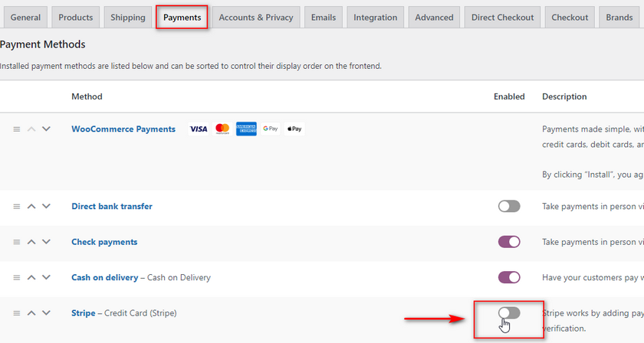
Task: Enable the Stripe payment toggle
Action: (x=509, y=312)
